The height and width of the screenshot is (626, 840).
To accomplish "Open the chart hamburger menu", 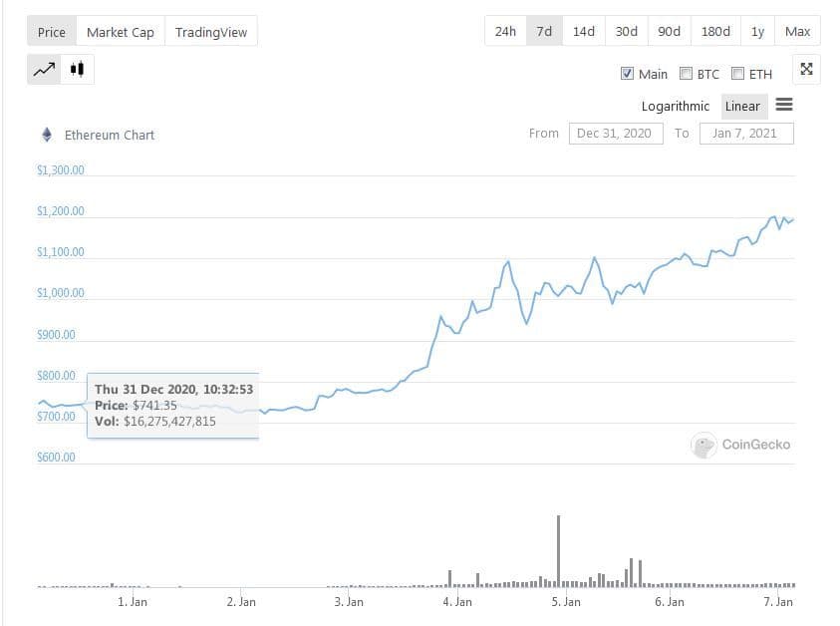I will tap(783, 105).
